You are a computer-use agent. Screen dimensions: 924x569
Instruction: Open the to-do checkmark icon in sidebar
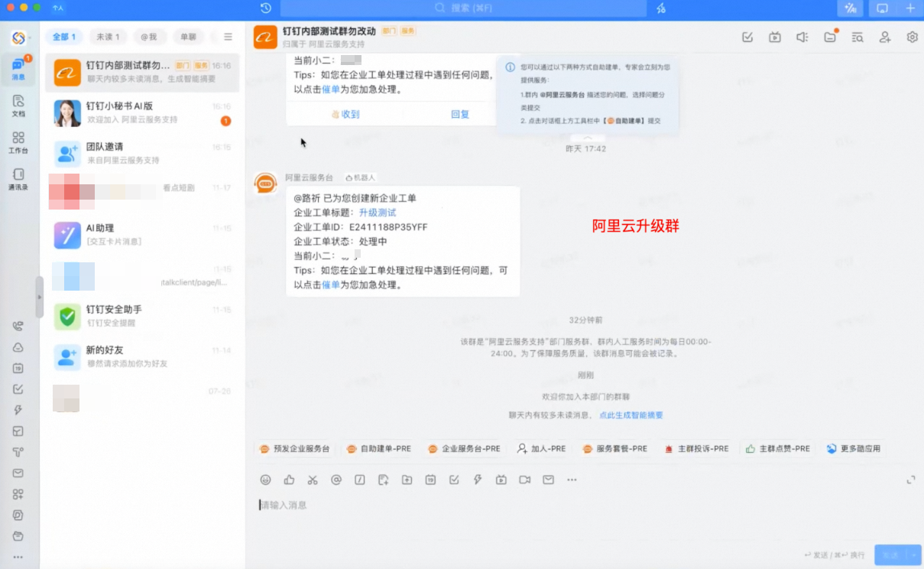[x=18, y=389]
